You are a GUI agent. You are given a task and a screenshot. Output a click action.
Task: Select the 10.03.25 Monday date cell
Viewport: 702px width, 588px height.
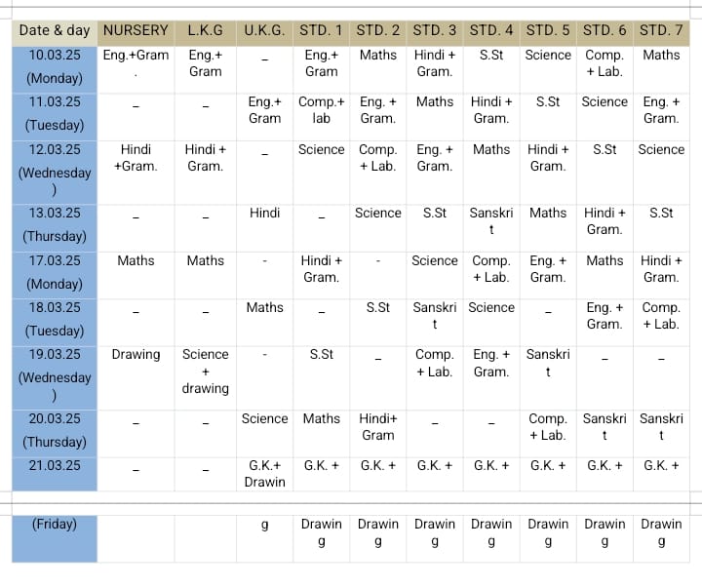point(55,66)
